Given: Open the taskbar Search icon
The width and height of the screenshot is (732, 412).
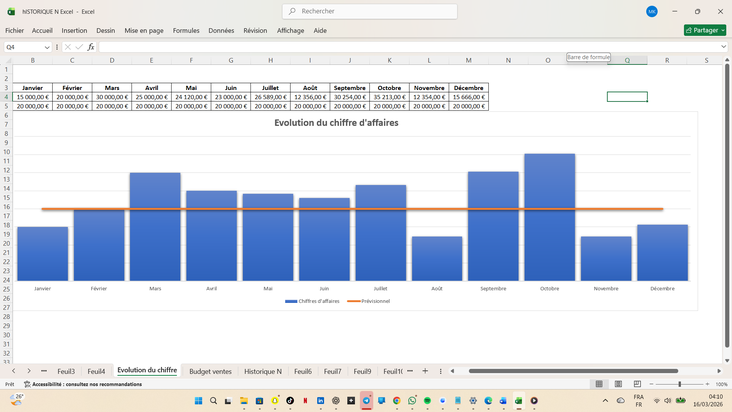Looking at the screenshot, I should click(213, 401).
